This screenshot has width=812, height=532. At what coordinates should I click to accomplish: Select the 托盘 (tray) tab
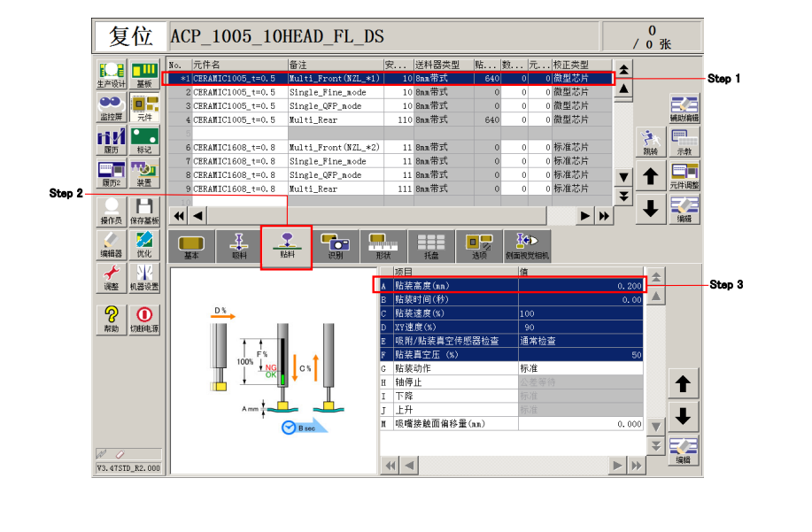pos(431,245)
